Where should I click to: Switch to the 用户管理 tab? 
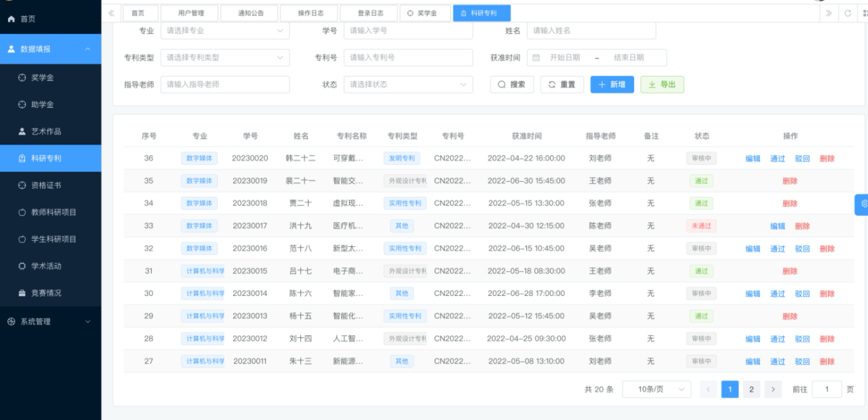189,13
